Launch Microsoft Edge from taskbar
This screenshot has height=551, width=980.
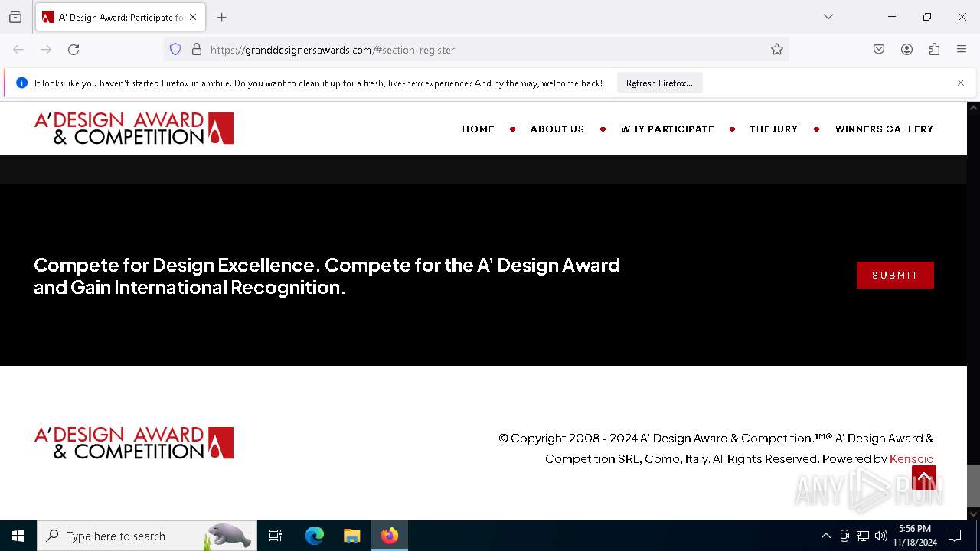315,536
